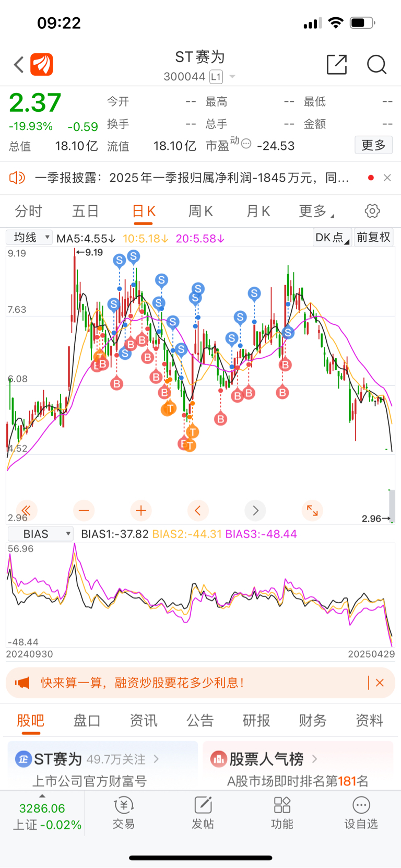The height and width of the screenshot is (868, 401).
Task: Select the 日K chart tab
Action: click(x=144, y=212)
